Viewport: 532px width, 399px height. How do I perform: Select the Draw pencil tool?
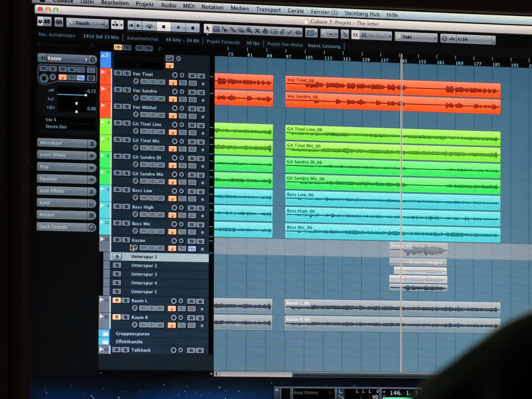(282, 32)
